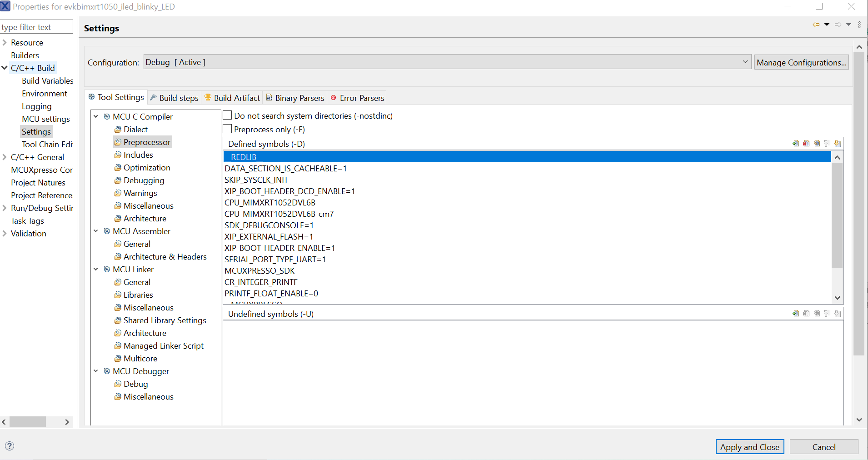This screenshot has width=868, height=460.
Task: Collapse the MCU C Compiler tree node
Action: 96,116
